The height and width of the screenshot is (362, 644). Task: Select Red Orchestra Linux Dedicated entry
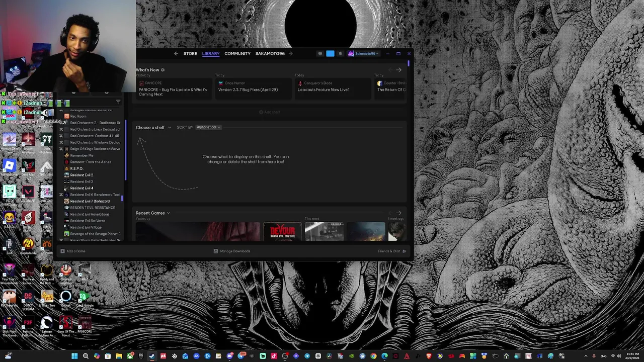coord(95,129)
